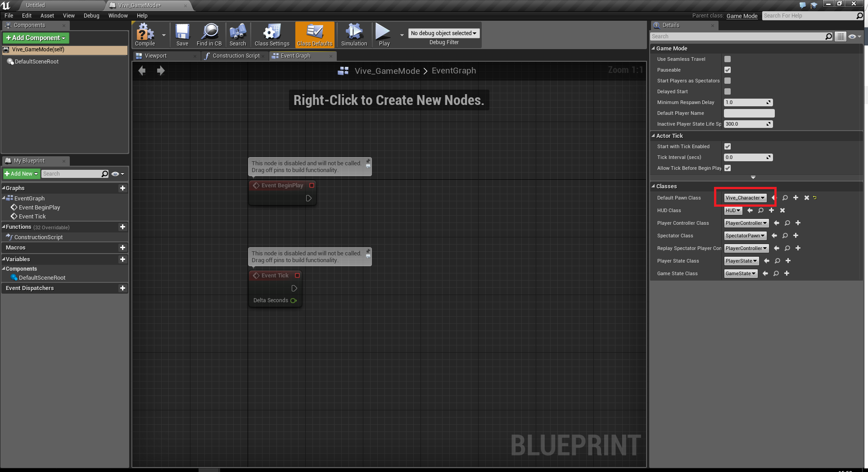Open Details property matrix view
Image resolution: width=868 pixels, height=472 pixels.
point(841,36)
